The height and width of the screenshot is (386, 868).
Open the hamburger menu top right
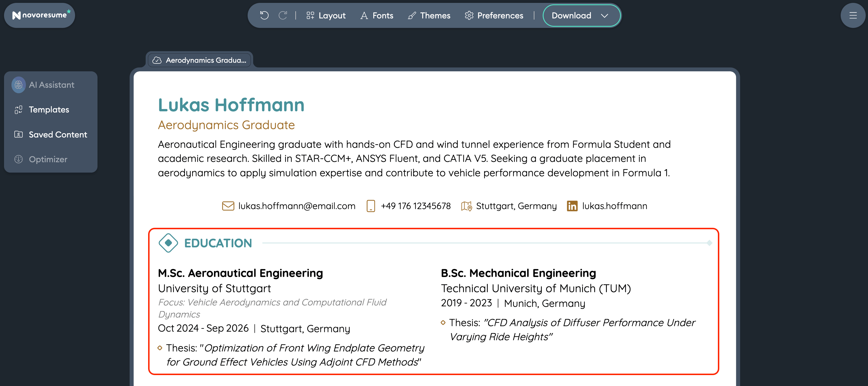[853, 16]
